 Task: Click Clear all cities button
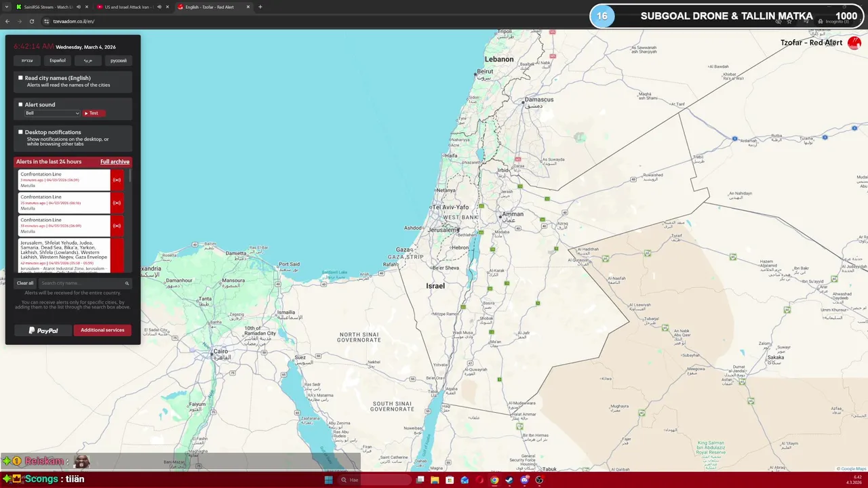click(25, 283)
